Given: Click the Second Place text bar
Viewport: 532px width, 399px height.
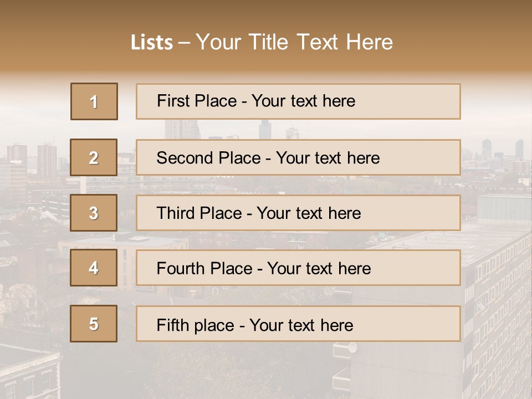Looking at the screenshot, I should (298, 157).
